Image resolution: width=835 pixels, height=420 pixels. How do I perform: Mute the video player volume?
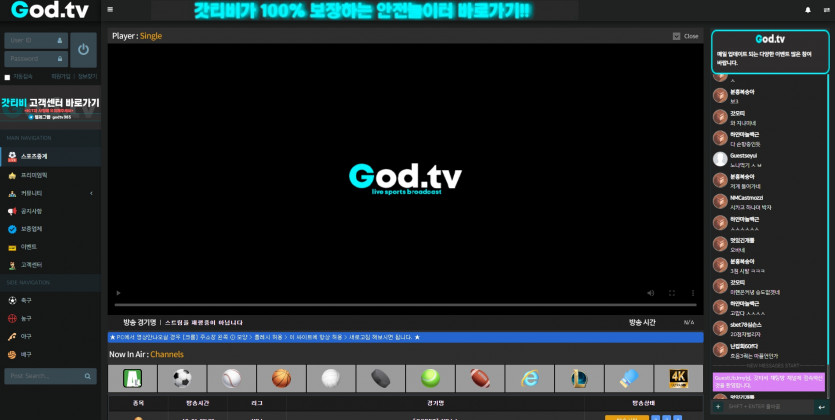tap(650, 293)
